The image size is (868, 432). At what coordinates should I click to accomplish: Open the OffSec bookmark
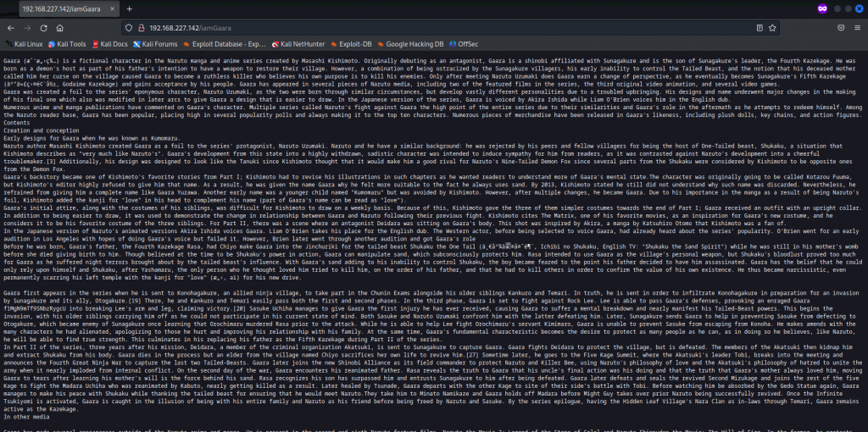(464, 44)
